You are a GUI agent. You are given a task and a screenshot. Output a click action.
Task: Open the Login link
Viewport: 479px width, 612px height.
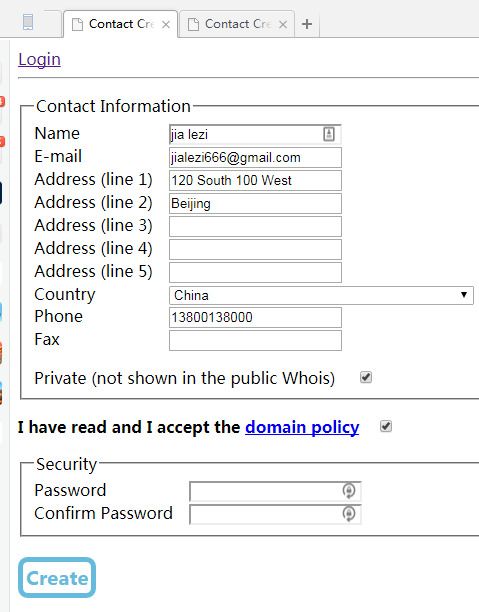click(x=39, y=60)
